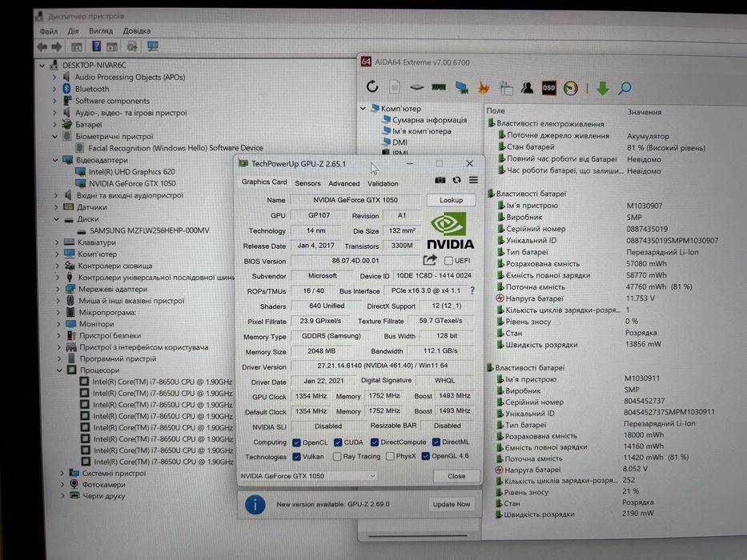
Task: Open the AIDA64 gauge sensor panel icon
Action: (570, 88)
